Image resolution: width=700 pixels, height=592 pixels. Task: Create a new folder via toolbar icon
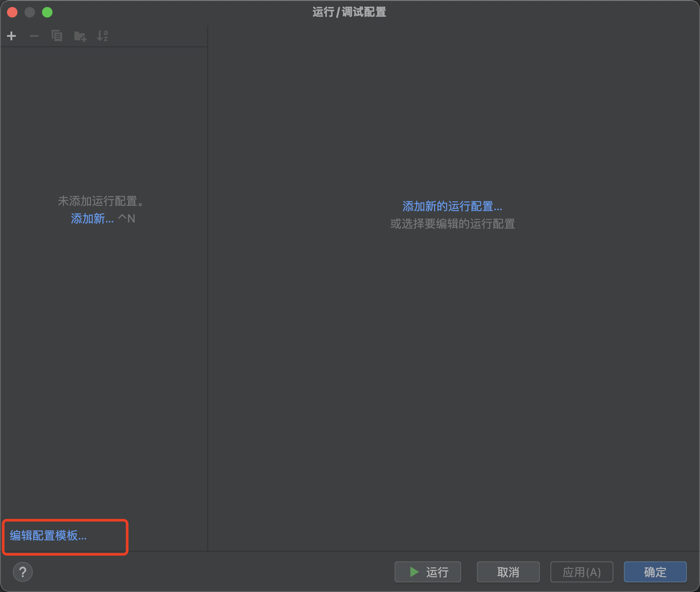tap(80, 36)
